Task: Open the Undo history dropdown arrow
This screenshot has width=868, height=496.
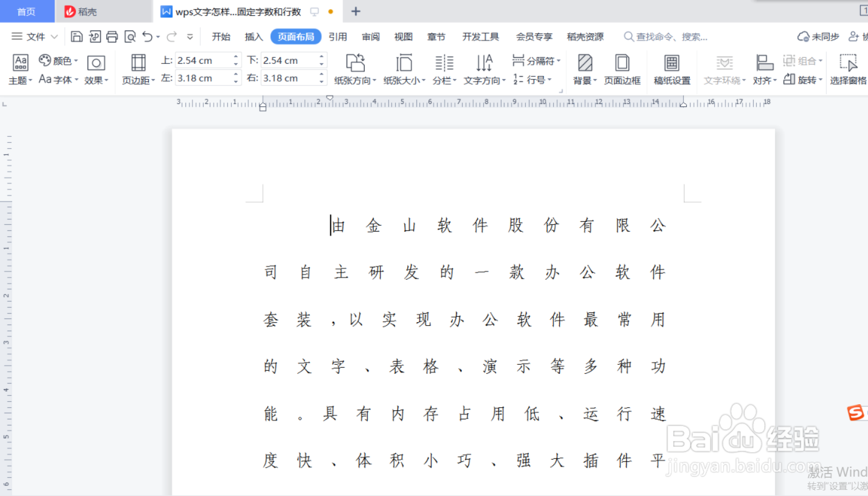Action: pyautogui.click(x=158, y=37)
